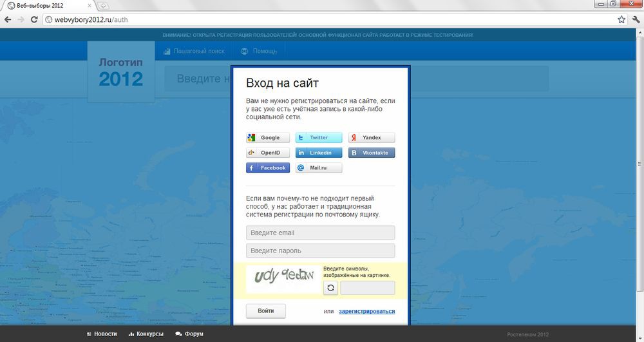Bookmark page with star icon
Viewport: 644px width, 342px height.
[621, 19]
